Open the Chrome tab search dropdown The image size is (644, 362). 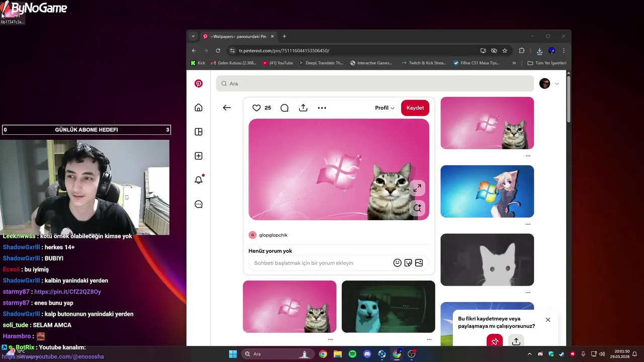193,36
